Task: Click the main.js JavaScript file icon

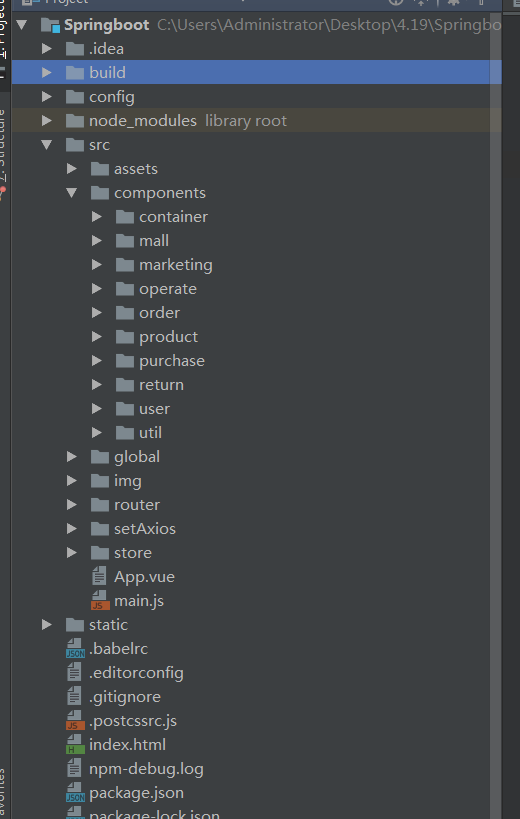Action: coord(100,601)
